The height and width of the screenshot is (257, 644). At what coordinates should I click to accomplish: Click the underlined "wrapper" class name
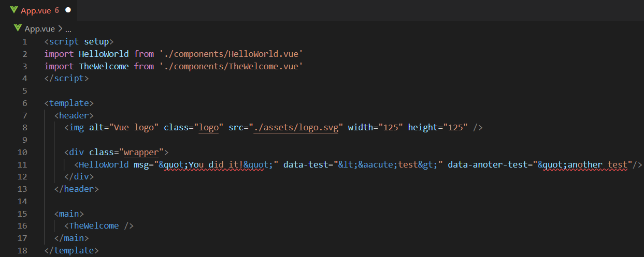pyautogui.click(x=141, y=152)
